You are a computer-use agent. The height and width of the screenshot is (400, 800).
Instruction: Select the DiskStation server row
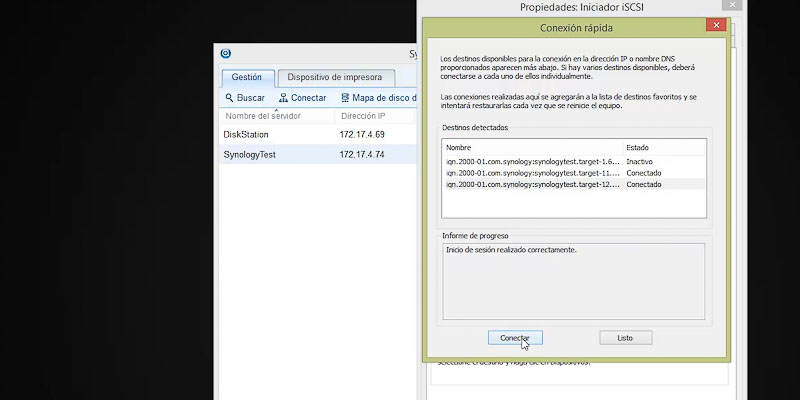pyautogui.click(x=318, y=135)
